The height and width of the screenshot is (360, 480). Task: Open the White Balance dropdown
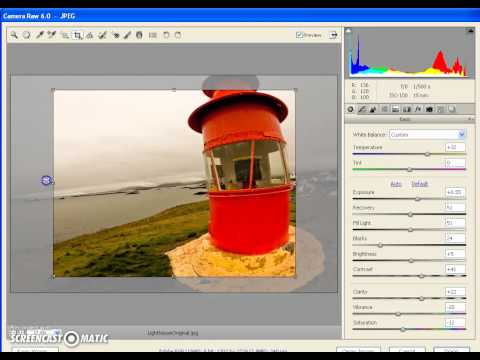pos(427,135)
